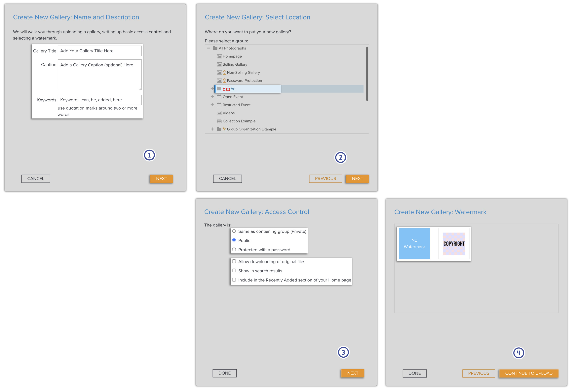Viewport: 573px width, 392px height.
Task: Click the calendar icon beside Open Event
Action: pyautogui.click(x=219, y=97)
